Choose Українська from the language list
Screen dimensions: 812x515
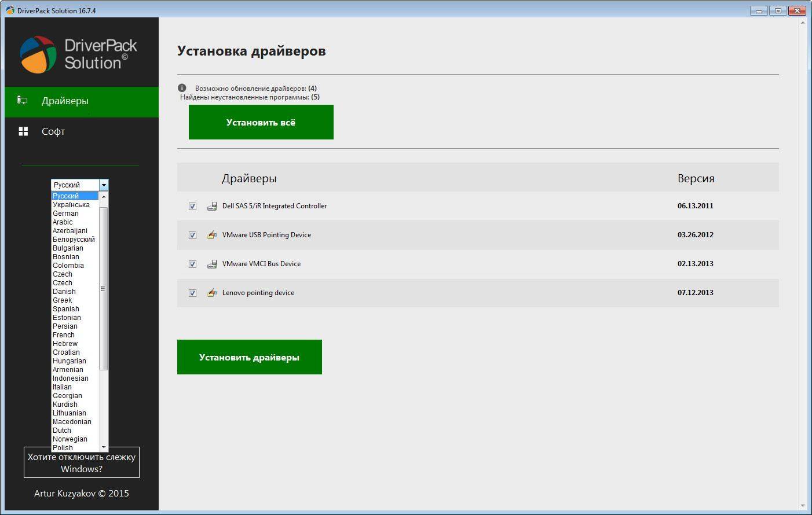(x=75, y=204)
